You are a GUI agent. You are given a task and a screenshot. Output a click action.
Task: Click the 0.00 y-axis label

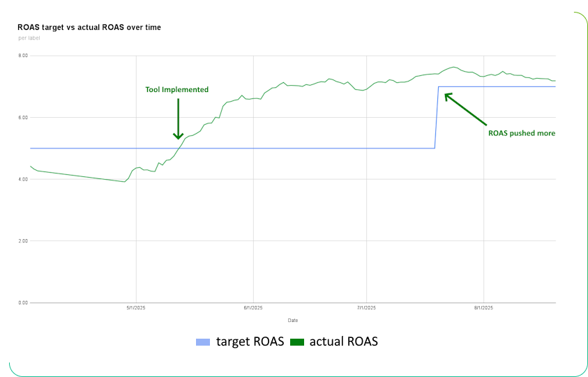pos(23,302)
